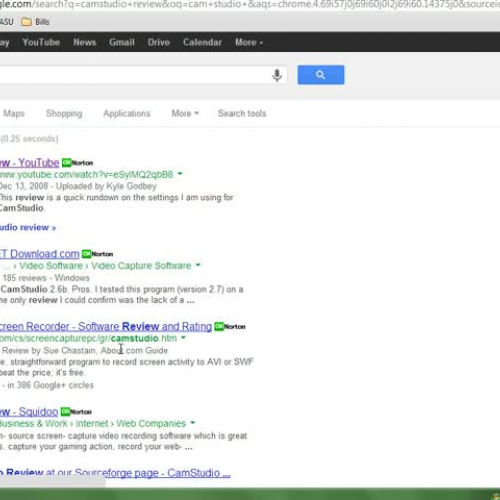
Task: Click the 'Uploaded by Kyle Godbey' text
Action: (106, 186)
